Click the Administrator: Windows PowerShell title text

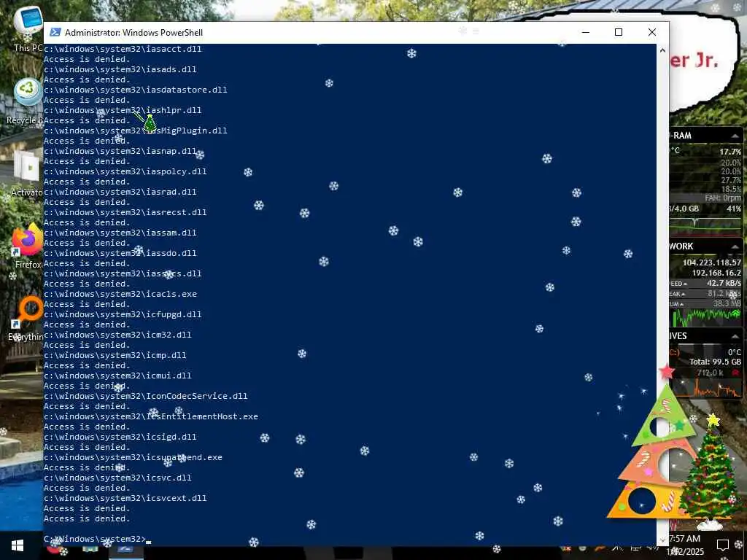click(134, 32)
